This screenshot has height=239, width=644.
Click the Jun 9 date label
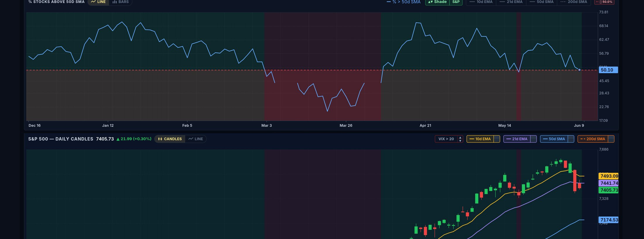click(579, 125)
